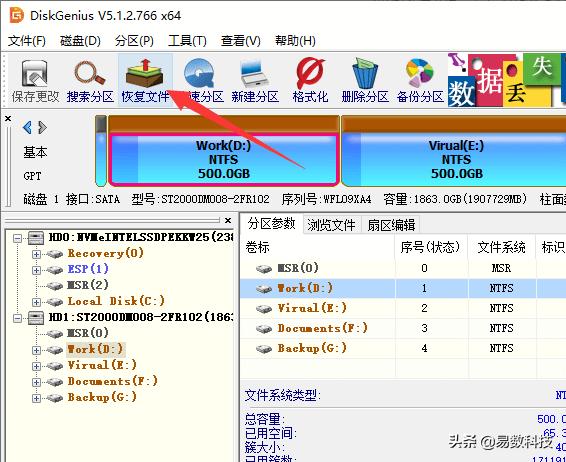Select Virual(E:) in the tree
The height and width of the screenshot is (462, 566).
102,365
